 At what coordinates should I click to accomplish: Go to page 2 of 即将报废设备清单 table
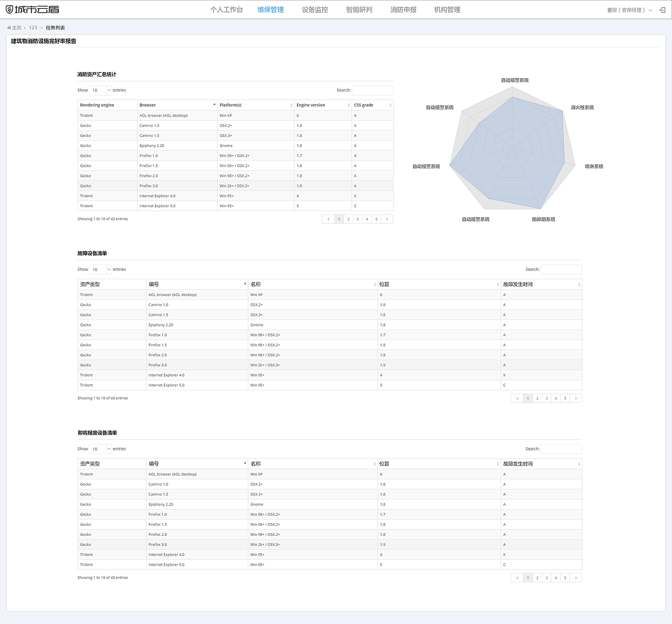point(537,578)
